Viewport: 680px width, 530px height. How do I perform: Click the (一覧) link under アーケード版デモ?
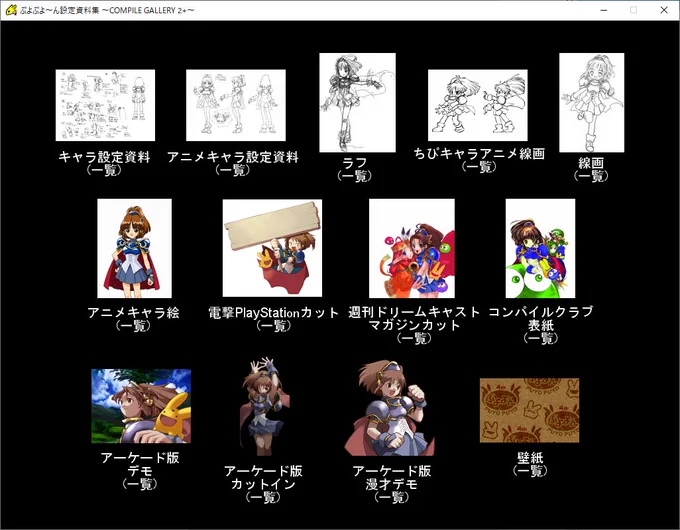click(x=140, y=484)
